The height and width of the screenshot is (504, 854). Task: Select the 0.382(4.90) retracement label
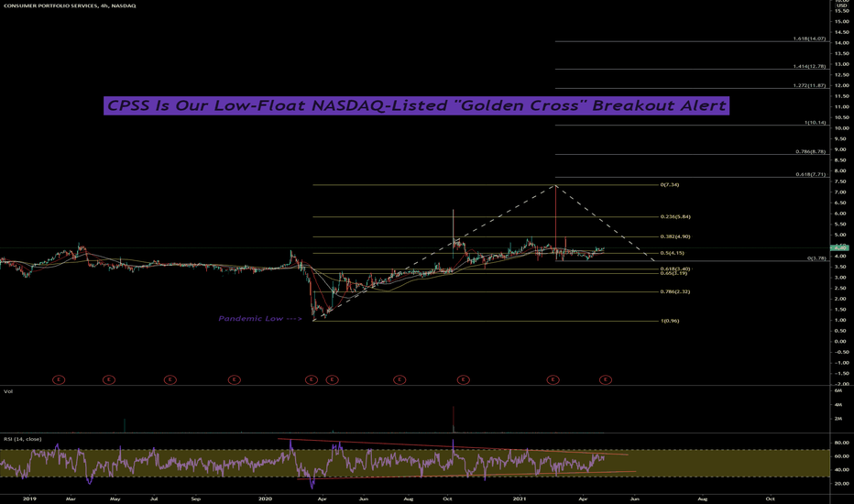[x=675, y=237]
